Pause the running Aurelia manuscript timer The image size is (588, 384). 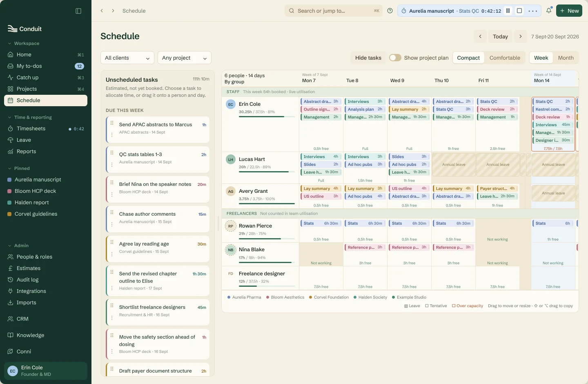(x=508, y=11)
